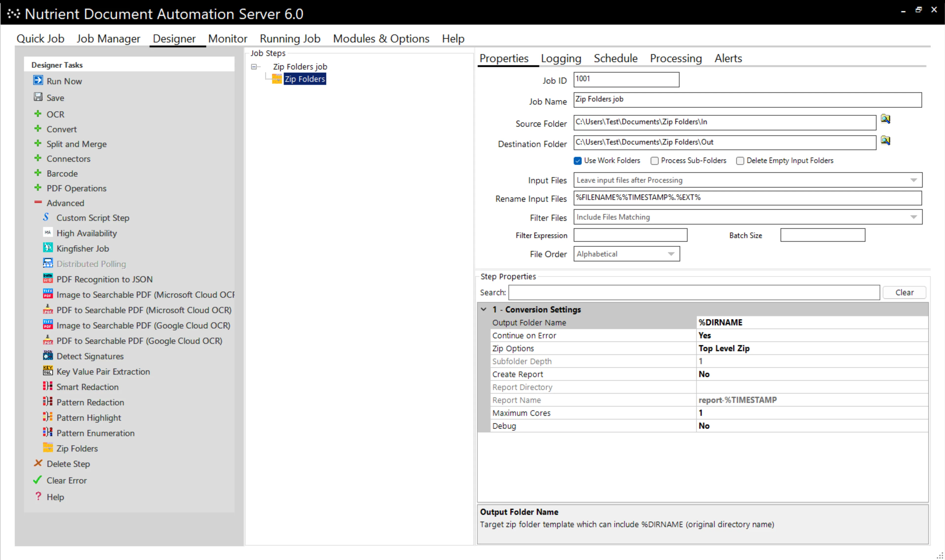Open the Input Files dropdown

click(914, 180)
